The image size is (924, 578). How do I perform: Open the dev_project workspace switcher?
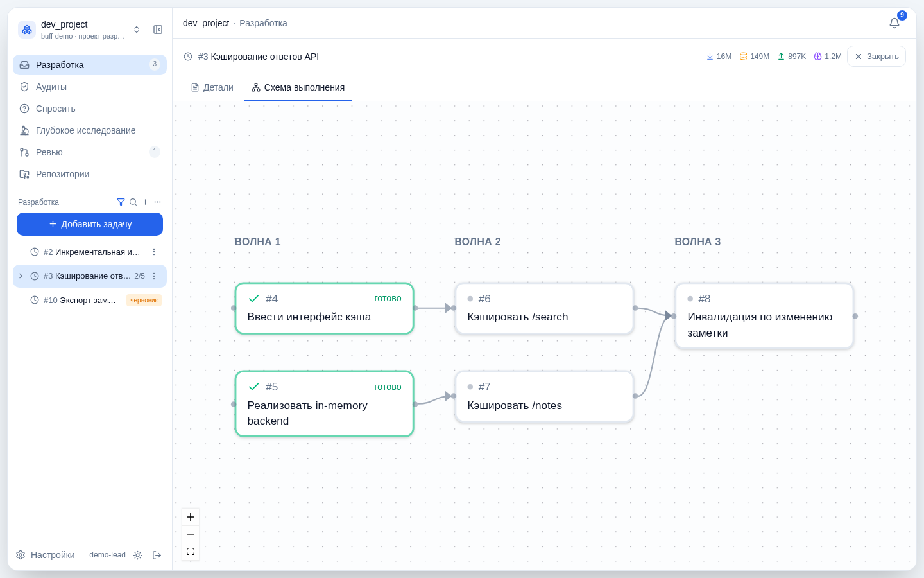pos(137,30)
